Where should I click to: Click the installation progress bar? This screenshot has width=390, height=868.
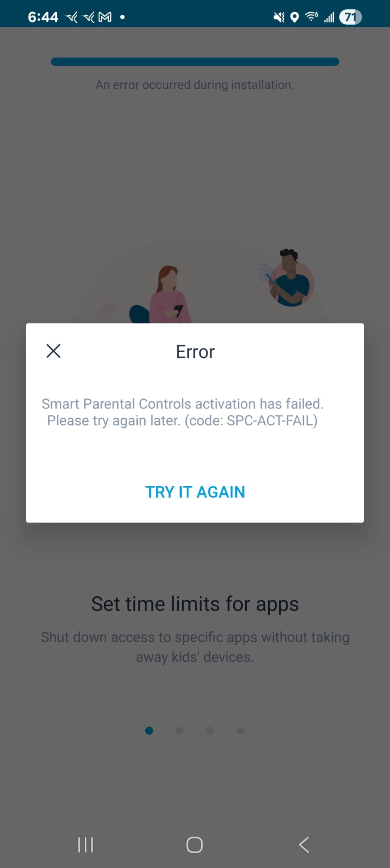pos(195,61)
